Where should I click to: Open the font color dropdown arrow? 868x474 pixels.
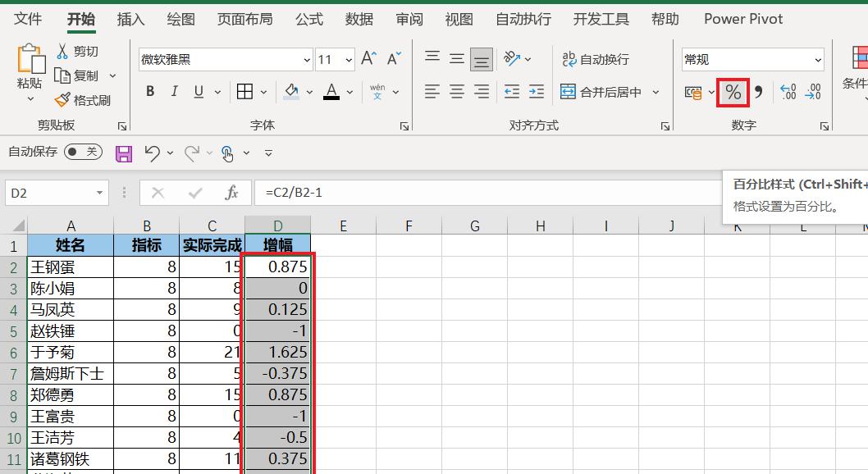point(349,92)
